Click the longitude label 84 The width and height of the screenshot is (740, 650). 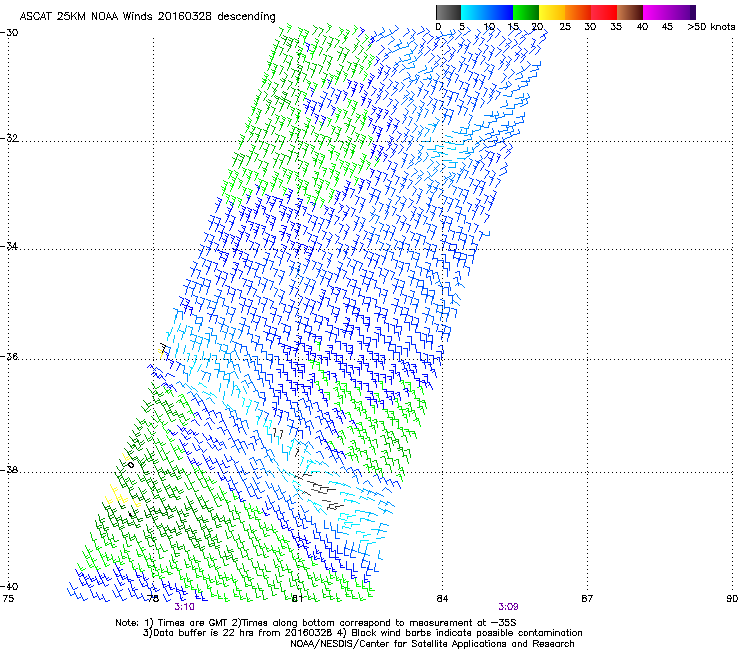click(x=442, y=599)
